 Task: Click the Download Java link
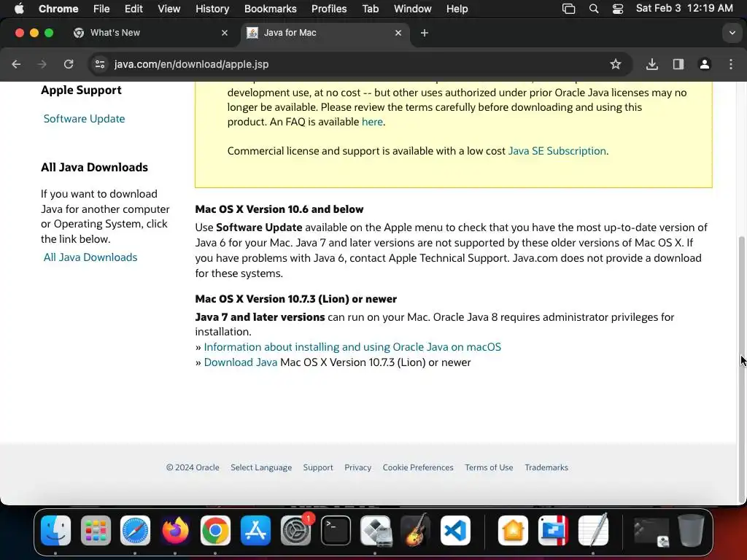coord(241,362)
